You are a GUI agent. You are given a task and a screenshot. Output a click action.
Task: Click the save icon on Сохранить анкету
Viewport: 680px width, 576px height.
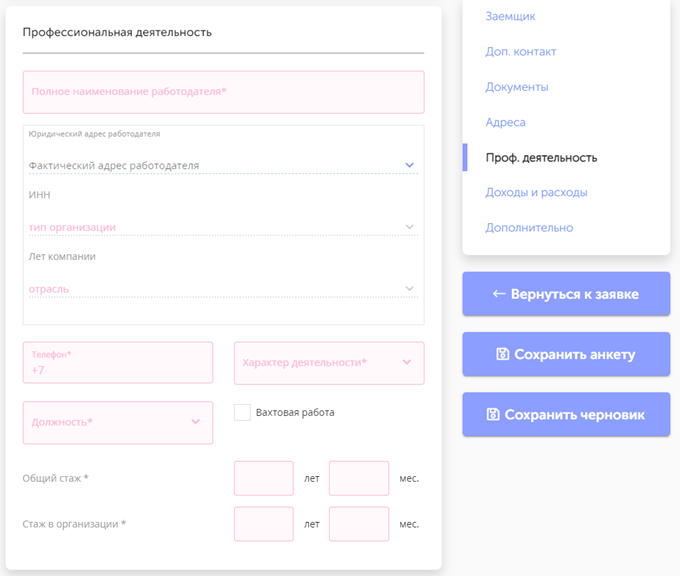(503, 355)
